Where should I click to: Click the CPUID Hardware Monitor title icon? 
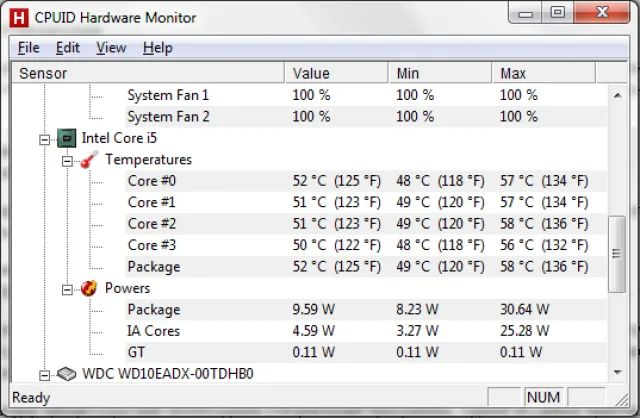pyautogui.click(x=19, y=18)
